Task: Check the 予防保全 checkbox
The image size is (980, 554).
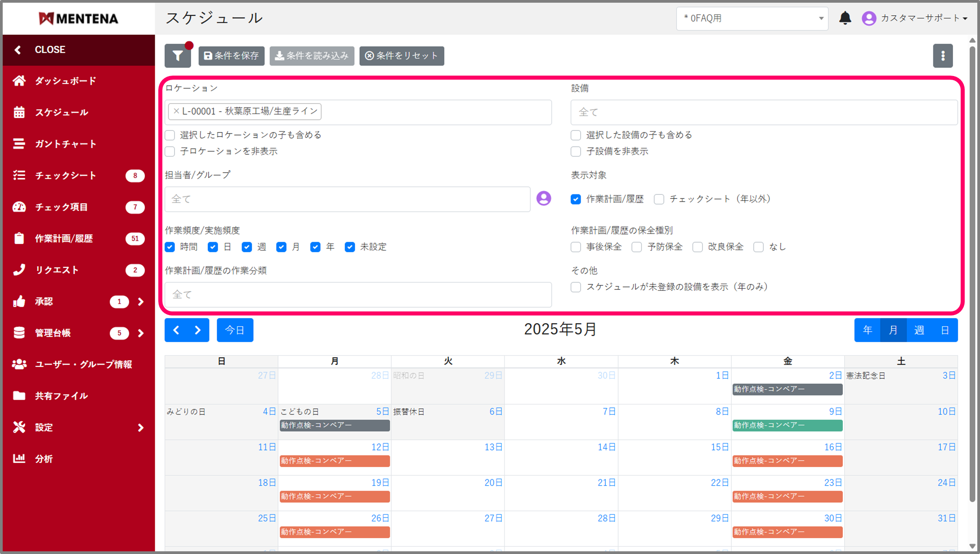Action: [x=636, y=247]
